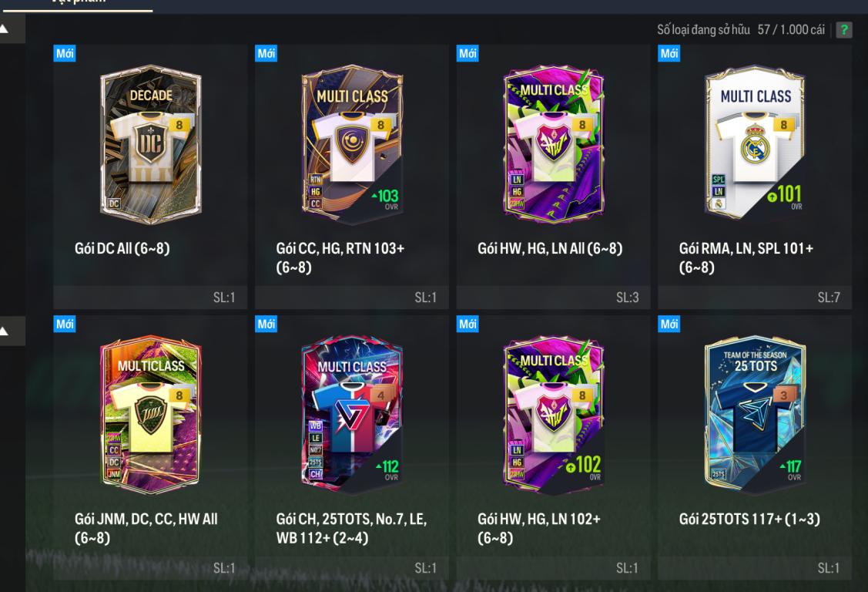868x592 pixels.
Task: Click the 112 OVR Multi Class pack card
Action: (x=352, y=414)
